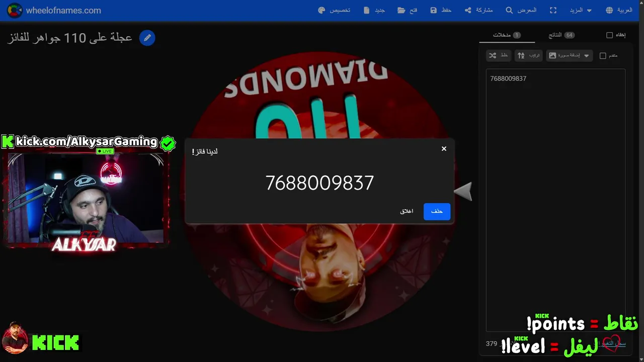Tick the Hide (إخفاء) checkbox
The width and height of the screenshot is (644, 362).
coord(609,35)
